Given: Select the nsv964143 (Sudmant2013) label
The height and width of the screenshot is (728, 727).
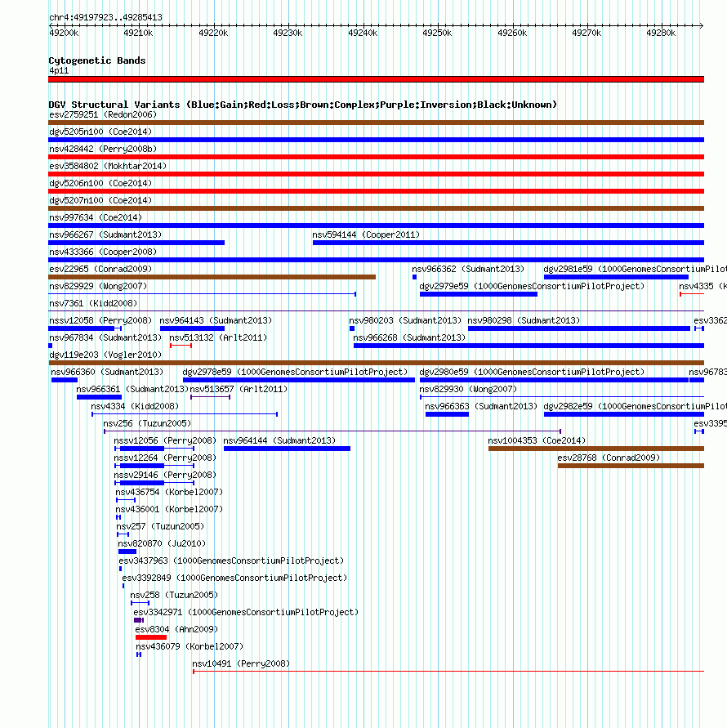Looking at the screenshot, I should click(x=216, y=320).
